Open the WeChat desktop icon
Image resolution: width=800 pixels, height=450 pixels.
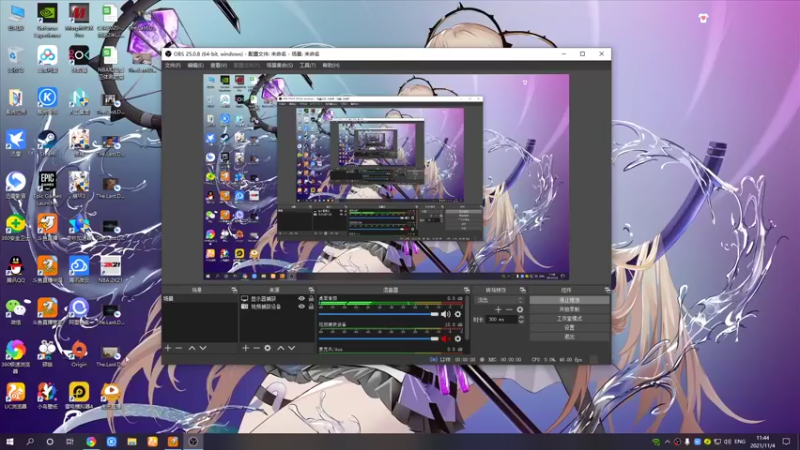pyautogui.click(x=15, y=312)
